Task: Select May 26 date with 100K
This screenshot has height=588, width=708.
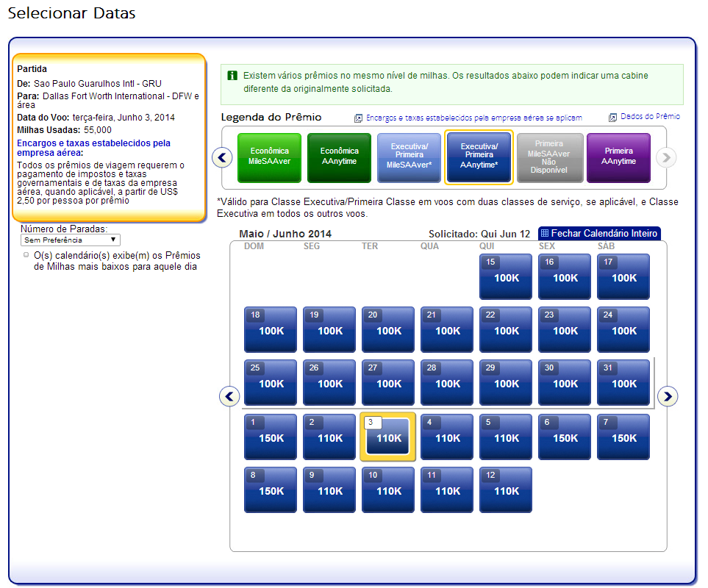Action: coord(329,382)
